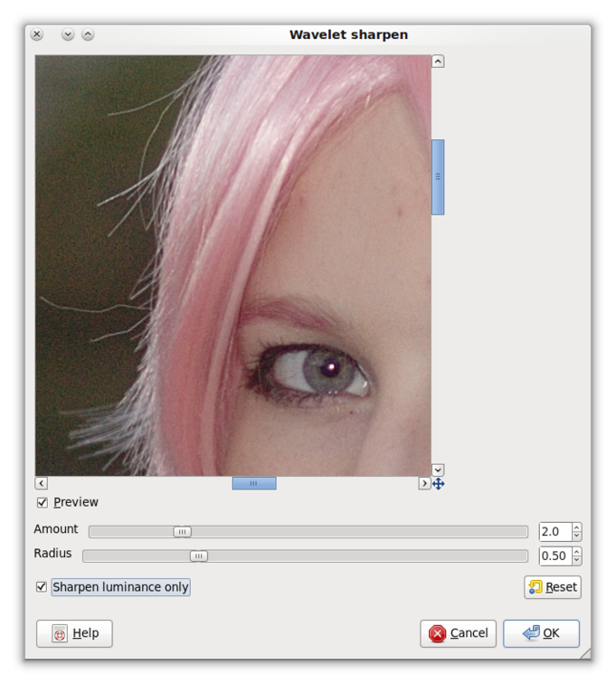Viewport: 616px width, 684px height.
Task: Click the lifebuoy Help icon
Action: pos(60,633)
